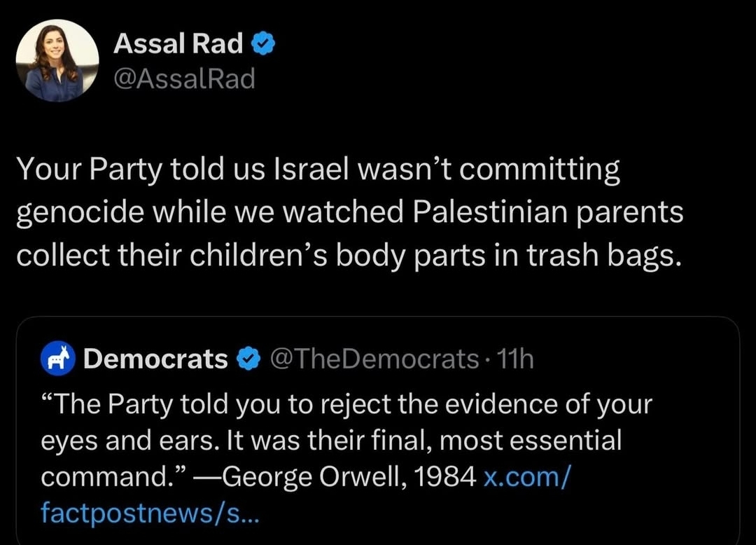Click the word "genocide" in the tweet

(76, 212)
